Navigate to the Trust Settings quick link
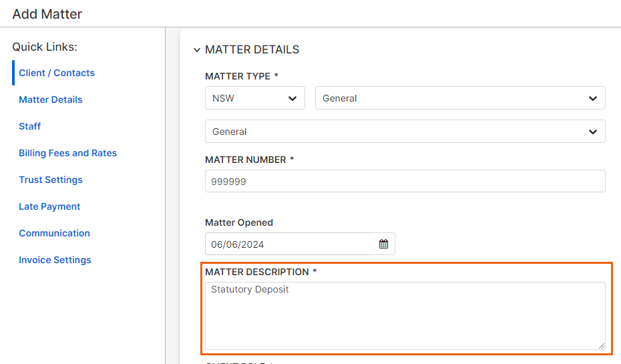The height and width of the screenshot is (364, 621). click(51, 180)
